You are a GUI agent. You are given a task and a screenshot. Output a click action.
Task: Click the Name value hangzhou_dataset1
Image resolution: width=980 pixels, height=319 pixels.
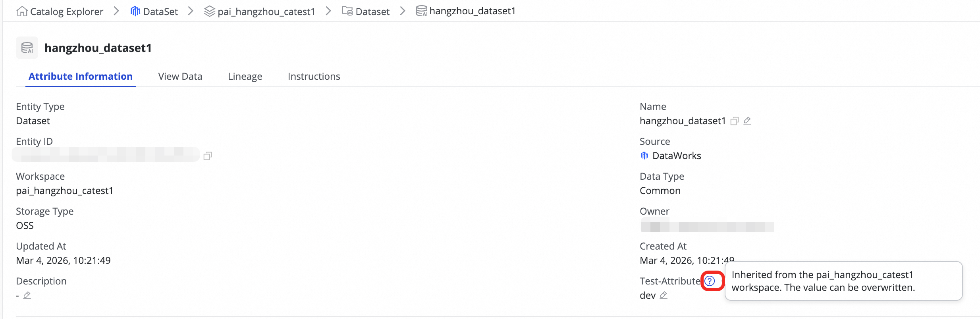pyautogui.click(x=683, y=121)
